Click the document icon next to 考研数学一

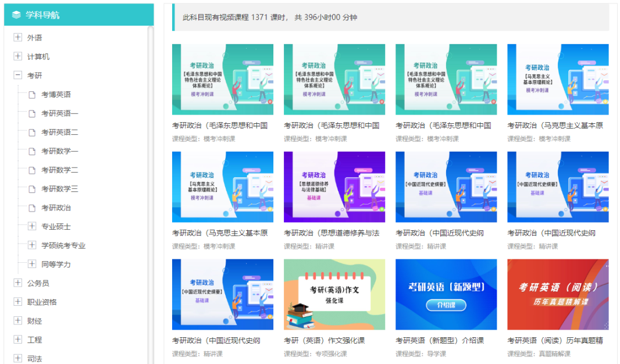(x=33, y=151)
